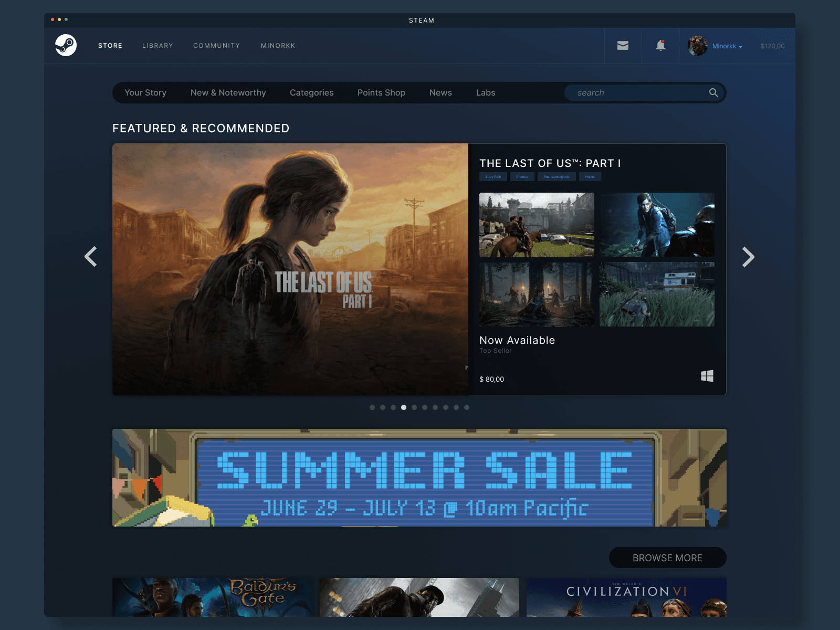Select the fifth carousel page dot
This screenshot has height=630, width=840.
pos(414,407)
